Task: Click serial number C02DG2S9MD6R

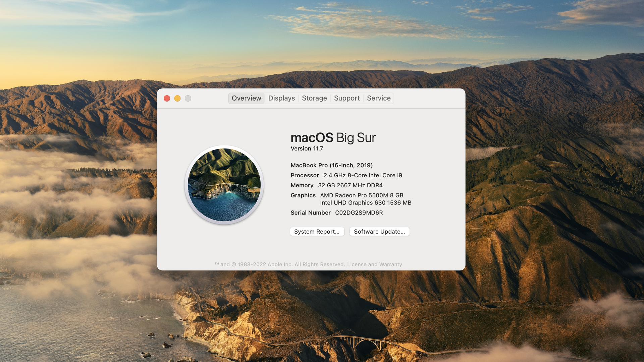Action: [x=359, y=213]
